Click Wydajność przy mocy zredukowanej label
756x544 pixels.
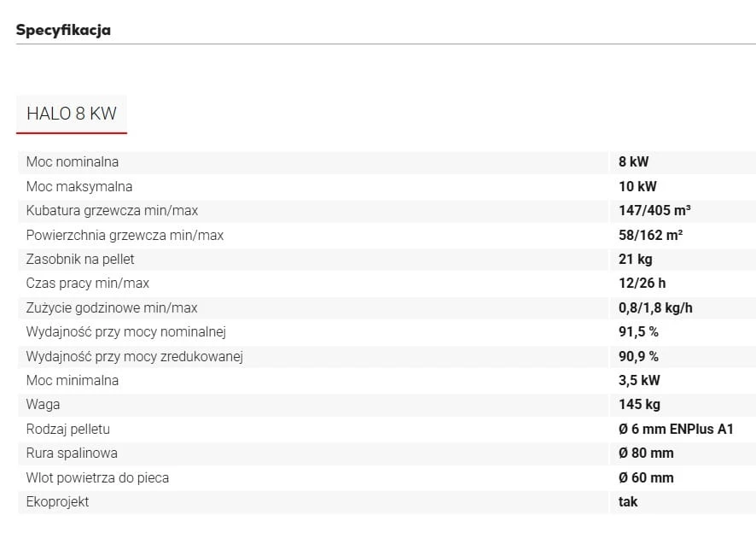coord(135,357)
